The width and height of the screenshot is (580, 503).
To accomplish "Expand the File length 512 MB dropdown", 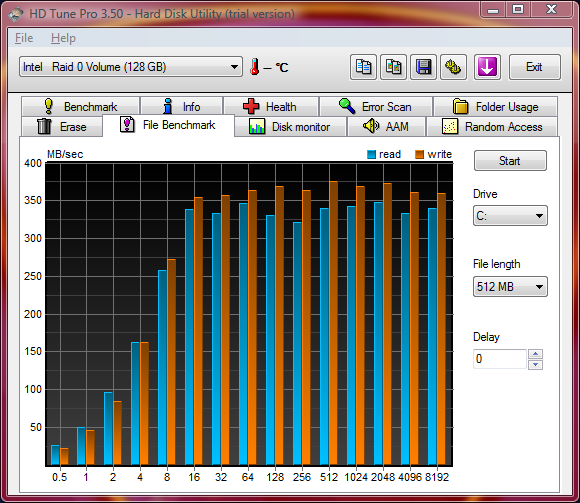I will 510,287.
